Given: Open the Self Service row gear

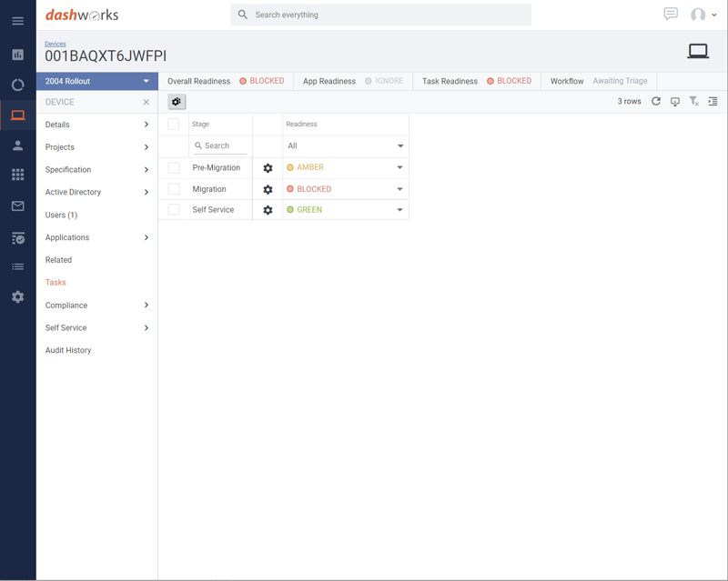Looking at the screenshot, I should (268, 210).
